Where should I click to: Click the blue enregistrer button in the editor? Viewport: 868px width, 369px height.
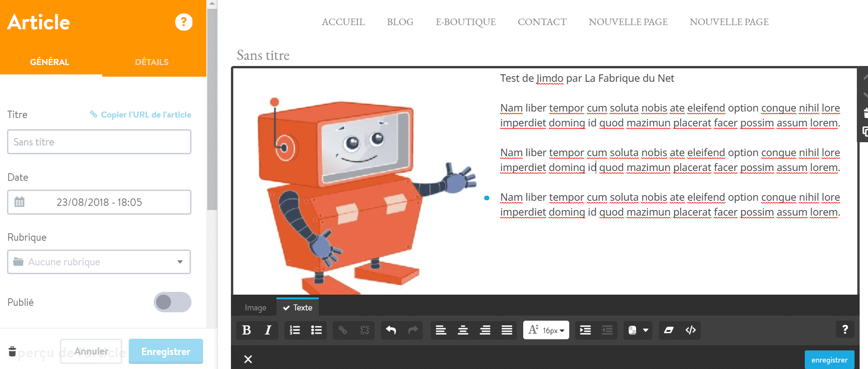click(x=829, y=360)
